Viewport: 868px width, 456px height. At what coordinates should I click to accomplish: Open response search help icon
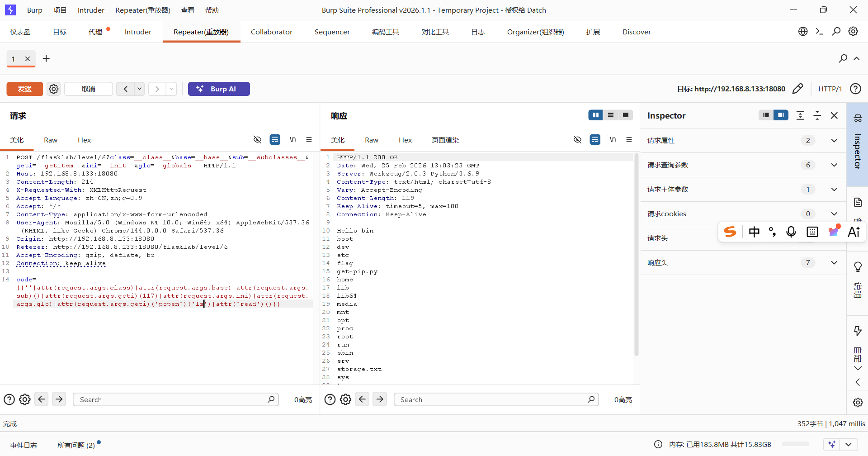[x=330, y=399]
